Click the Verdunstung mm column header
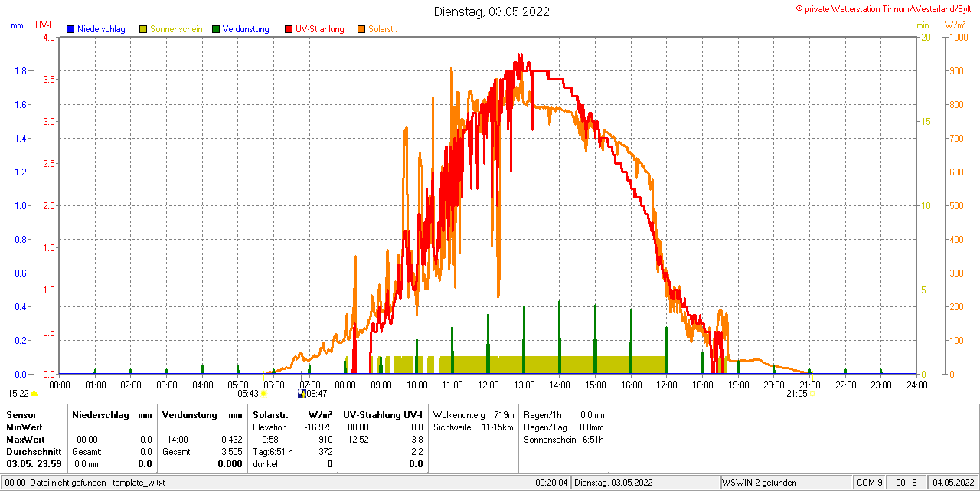Viewport: 980px width, 491px height. tap(202, 414)
